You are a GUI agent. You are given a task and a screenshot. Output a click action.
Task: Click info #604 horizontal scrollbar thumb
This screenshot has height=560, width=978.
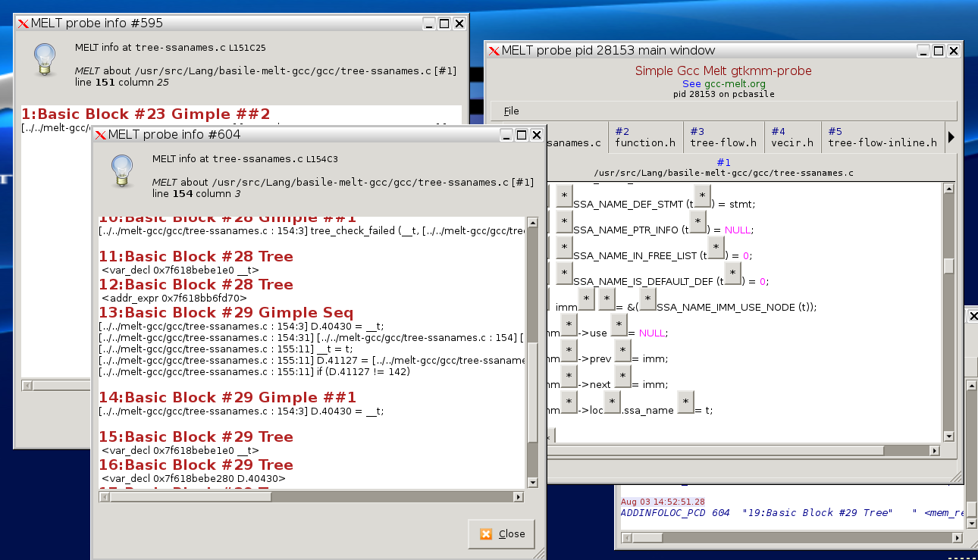191,497
